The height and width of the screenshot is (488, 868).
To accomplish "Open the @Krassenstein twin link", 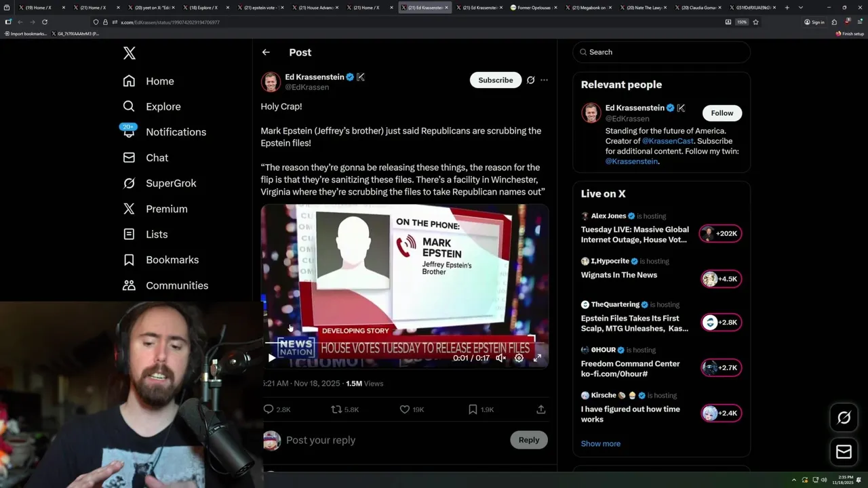I will click(x=631, y=161).
